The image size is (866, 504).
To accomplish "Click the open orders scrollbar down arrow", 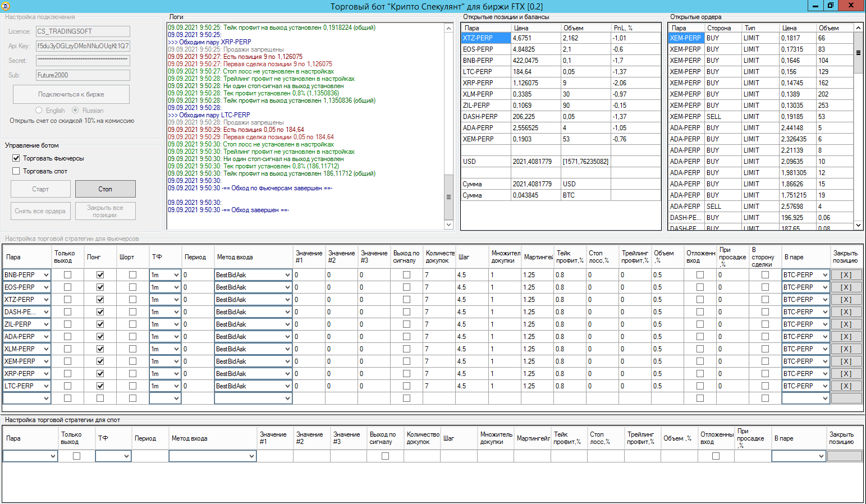I will [858, 225].
